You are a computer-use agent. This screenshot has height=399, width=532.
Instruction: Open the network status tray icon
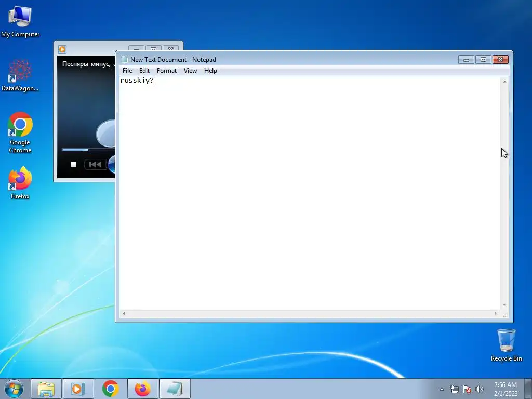(x=454, y=389)
